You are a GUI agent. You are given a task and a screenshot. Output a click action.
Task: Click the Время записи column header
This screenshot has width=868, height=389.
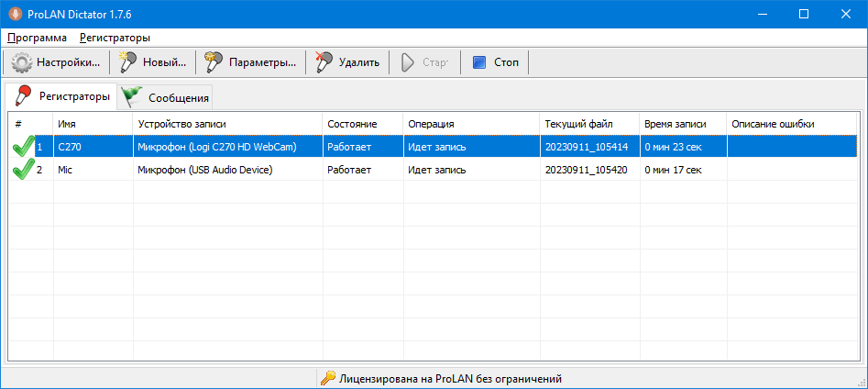(682, 124)
